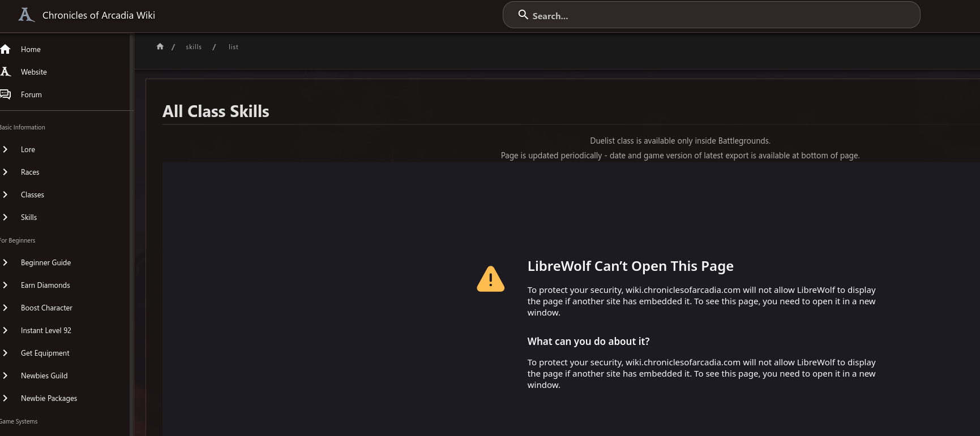Image resolution: width=980 pixels, height=436 pixels.
Task: Open the Races menu entry
Action: [30, 172]
